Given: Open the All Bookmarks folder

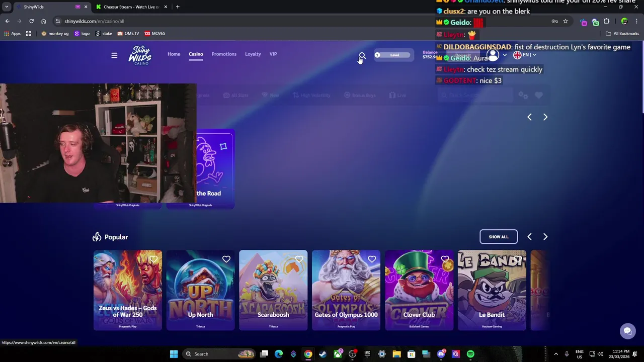Looking at the screenshot, I should pyautogui.click(x=622, y=34).
